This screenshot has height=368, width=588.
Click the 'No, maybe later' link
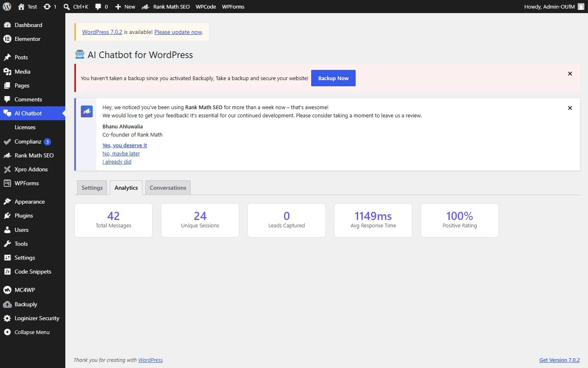click(121, 153)
